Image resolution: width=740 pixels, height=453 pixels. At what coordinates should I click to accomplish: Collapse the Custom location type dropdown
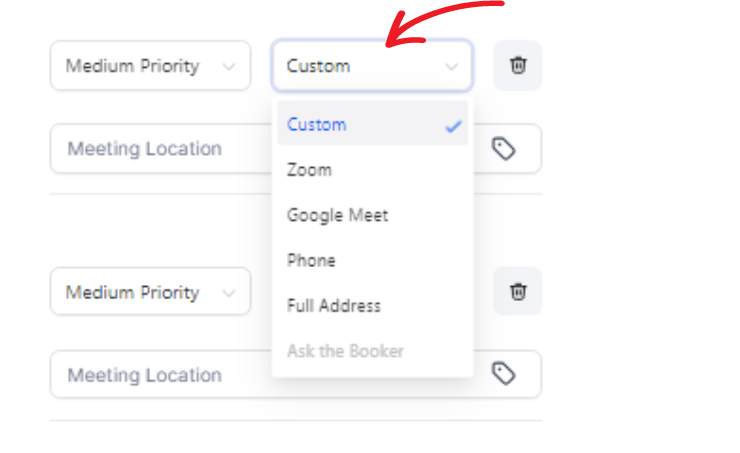coord(372,66)
